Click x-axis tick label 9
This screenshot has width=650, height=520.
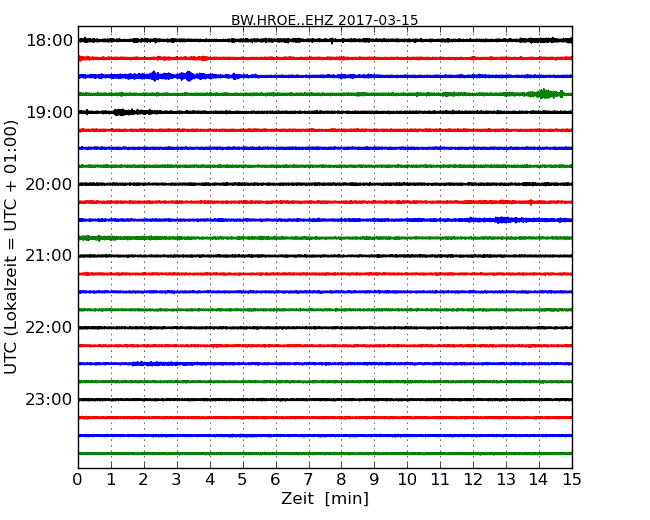pos(374,479)
